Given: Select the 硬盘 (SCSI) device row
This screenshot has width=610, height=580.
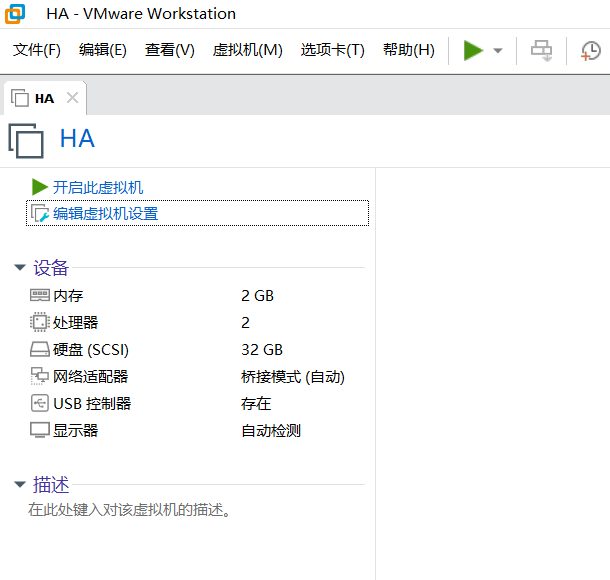Looking at the screenshot, I should (x=197, y=350).
